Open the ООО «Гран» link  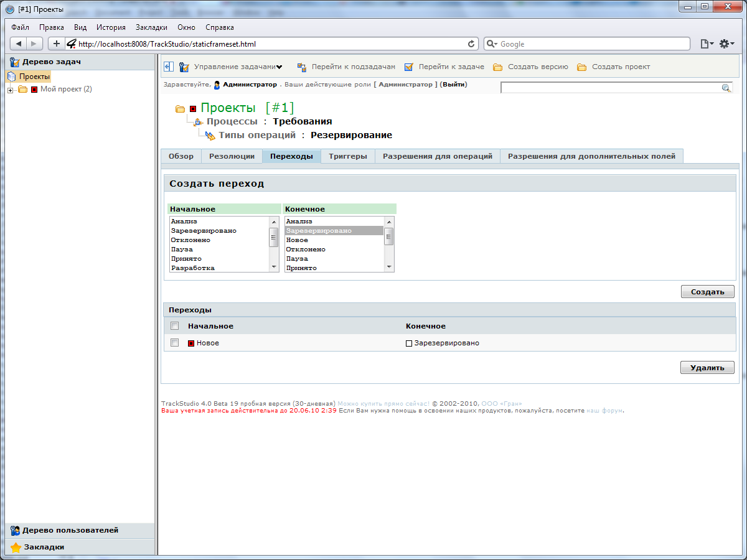[502, 403]
